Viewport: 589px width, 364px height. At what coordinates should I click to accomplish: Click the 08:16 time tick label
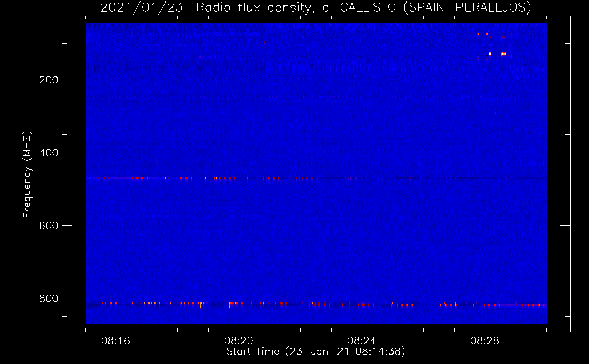tap(116, 341)
